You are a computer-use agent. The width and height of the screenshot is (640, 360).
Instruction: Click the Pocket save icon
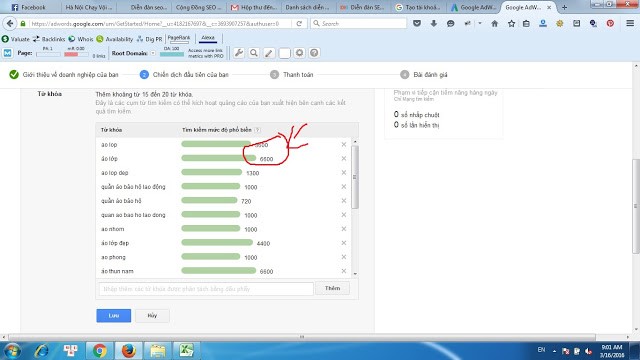click(x=417, y=24)
